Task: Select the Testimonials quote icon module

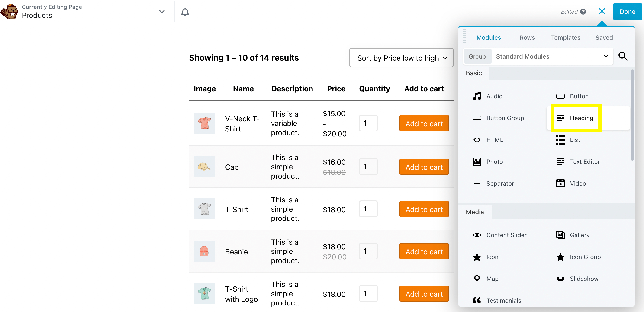Action: pos(477,300)
